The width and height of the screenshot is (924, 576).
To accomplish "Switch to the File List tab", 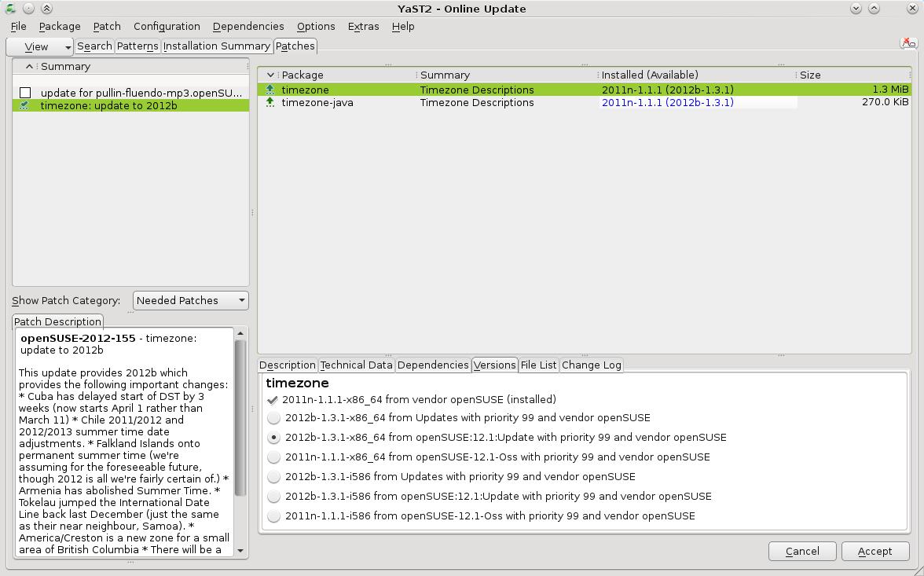I will (x=538, y=365).
